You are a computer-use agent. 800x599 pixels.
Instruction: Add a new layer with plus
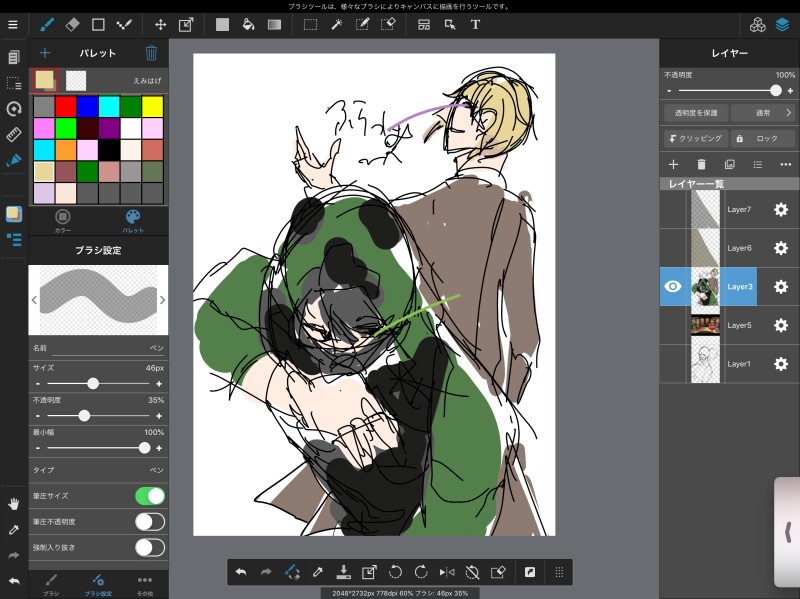673,164
